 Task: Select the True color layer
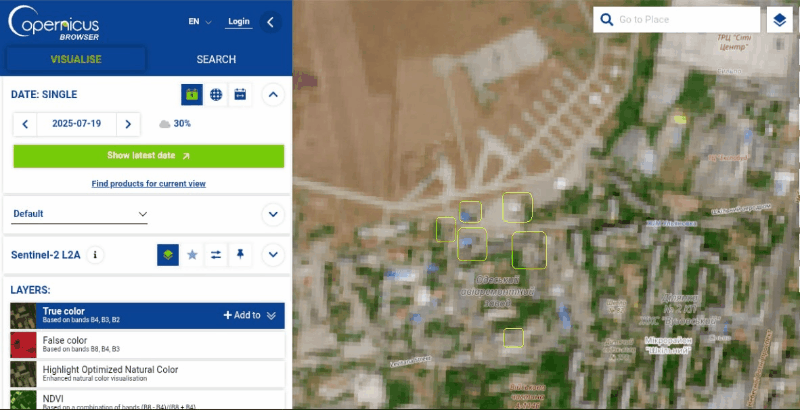(147, 316)
